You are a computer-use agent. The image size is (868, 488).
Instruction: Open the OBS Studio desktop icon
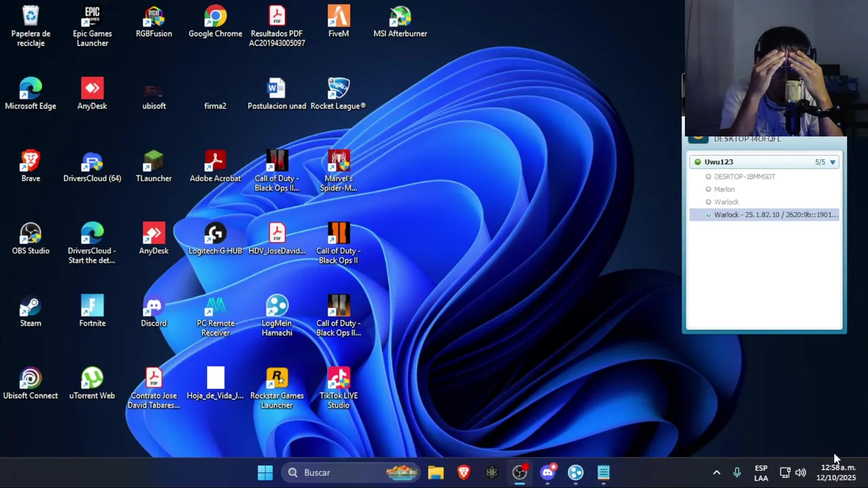31,239
